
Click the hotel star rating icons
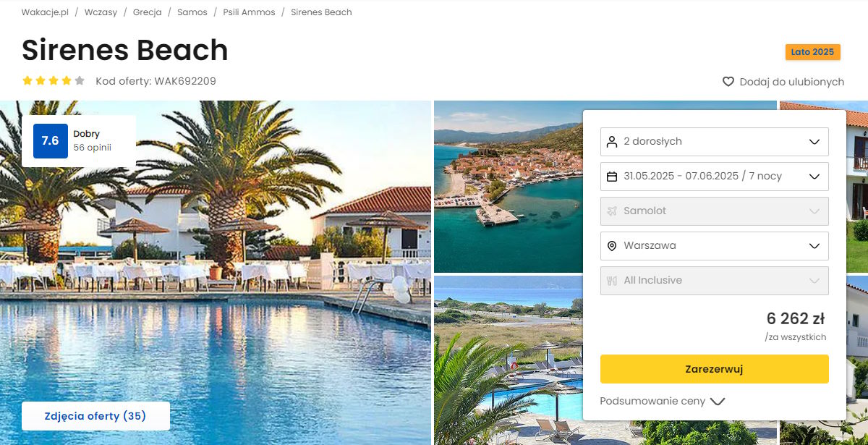[x=54, y=81]
